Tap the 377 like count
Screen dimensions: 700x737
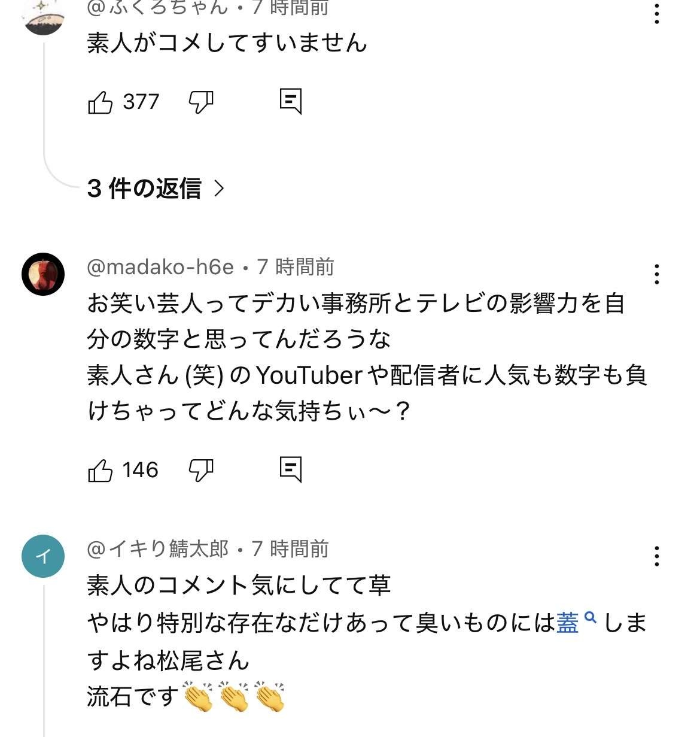[x=141, y=102]
